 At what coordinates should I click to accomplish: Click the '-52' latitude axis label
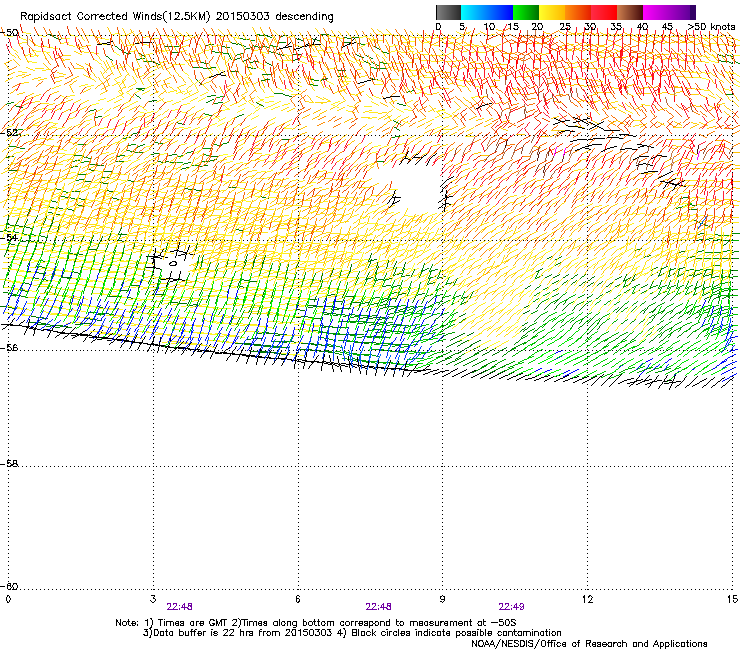click(9, 133)
